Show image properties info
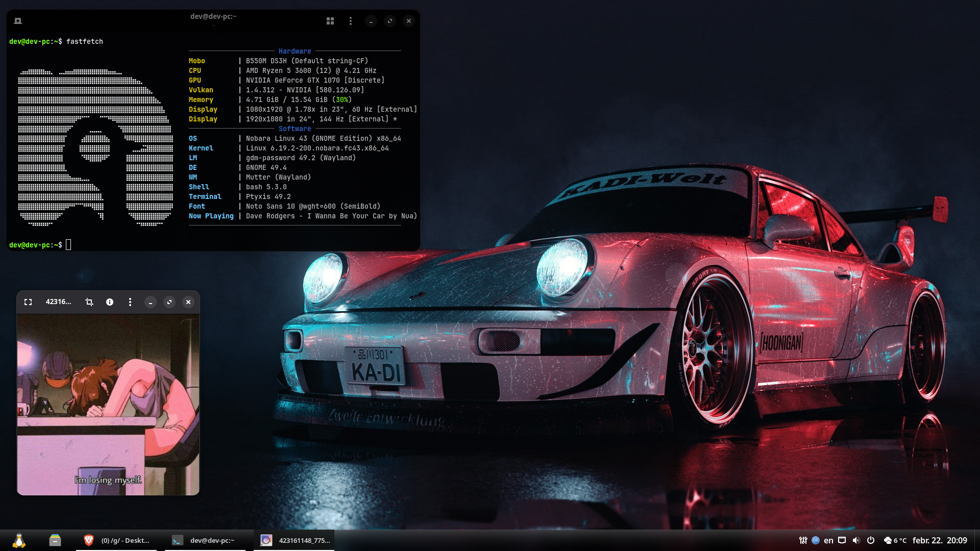980x551 pixels. point(110,302)
